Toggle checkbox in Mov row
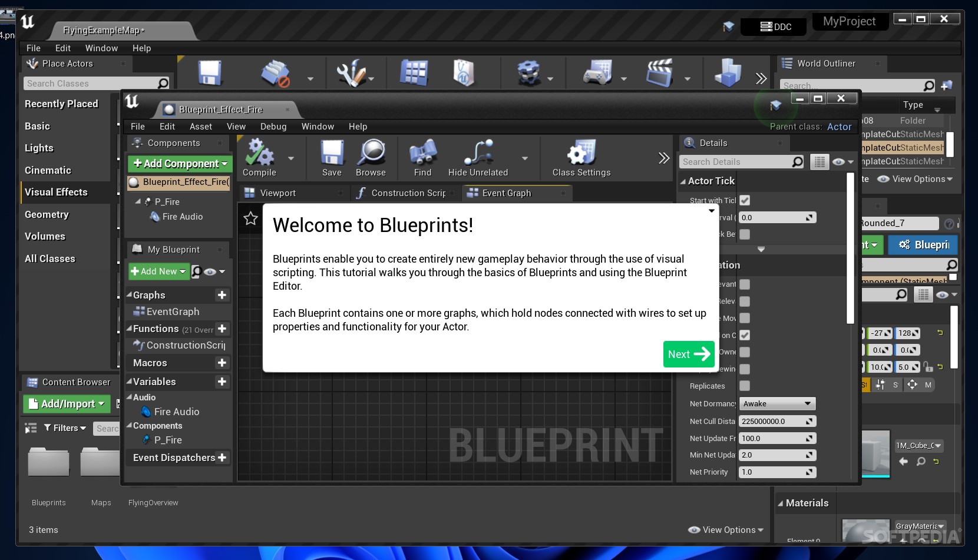This screenshot has height=560, width=978. coord(745,318)
